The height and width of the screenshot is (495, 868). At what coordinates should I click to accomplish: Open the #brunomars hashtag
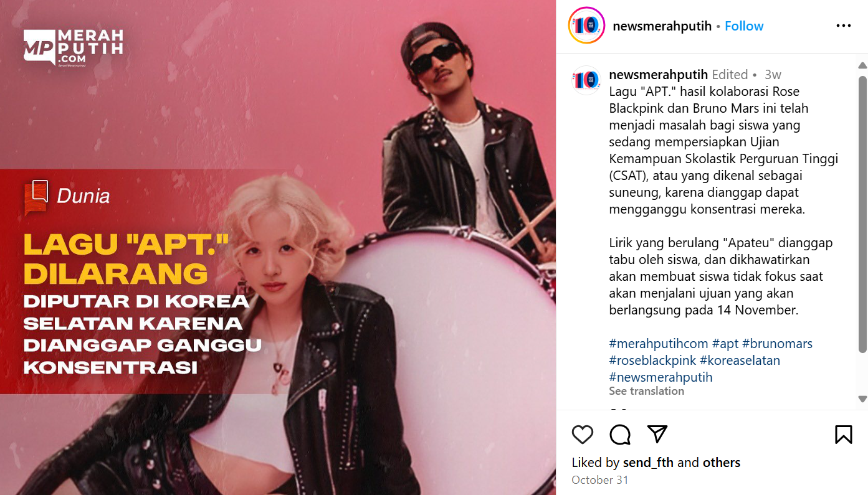[x=778, y=344]
